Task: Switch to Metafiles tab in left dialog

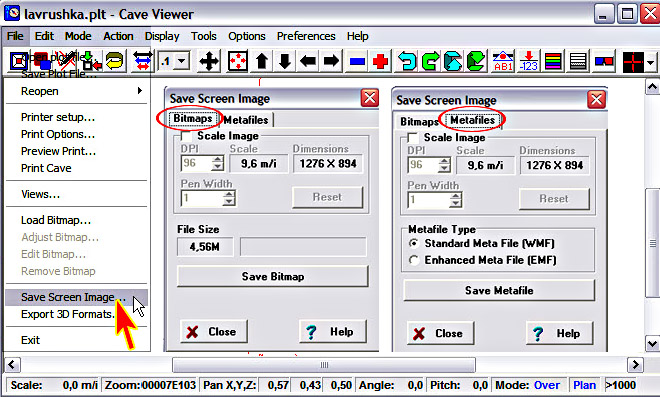Action: coord(246,120)
